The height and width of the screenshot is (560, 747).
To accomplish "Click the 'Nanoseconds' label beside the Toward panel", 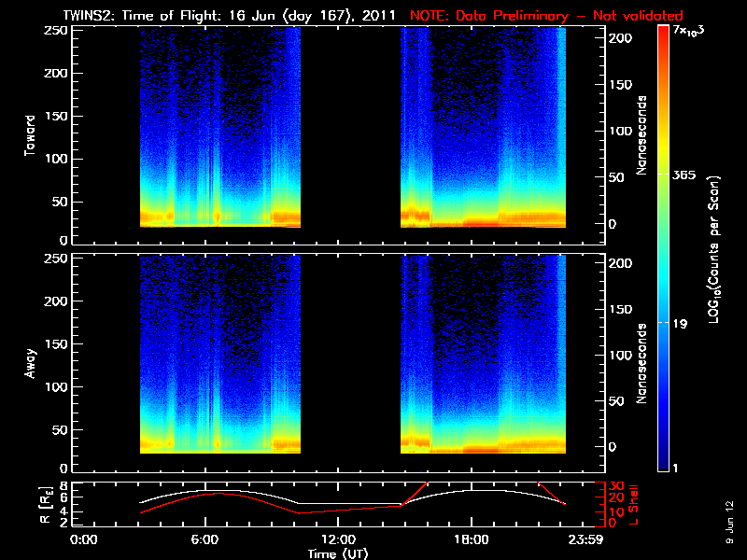I will [642, 134].
